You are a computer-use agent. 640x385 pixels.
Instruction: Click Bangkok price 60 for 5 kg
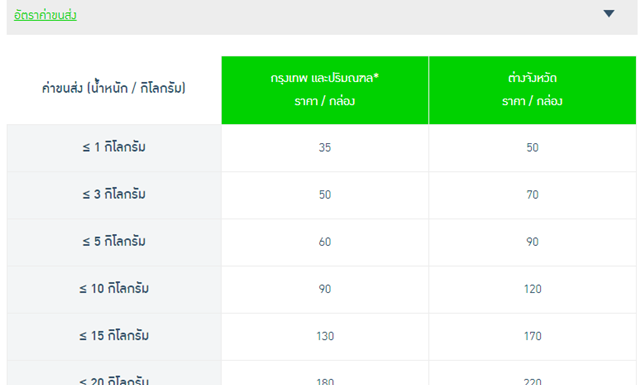[325, 242]
